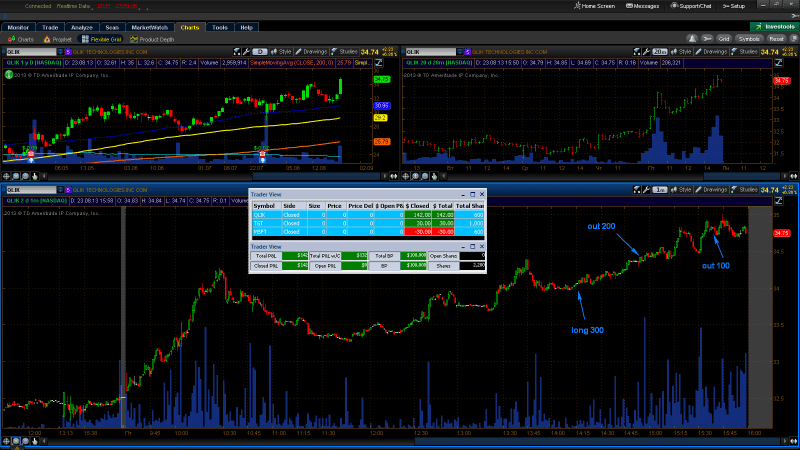Click the expand arrows icon below the top-left chart
Screen dimensions: 800x450
tap(393, 176)
